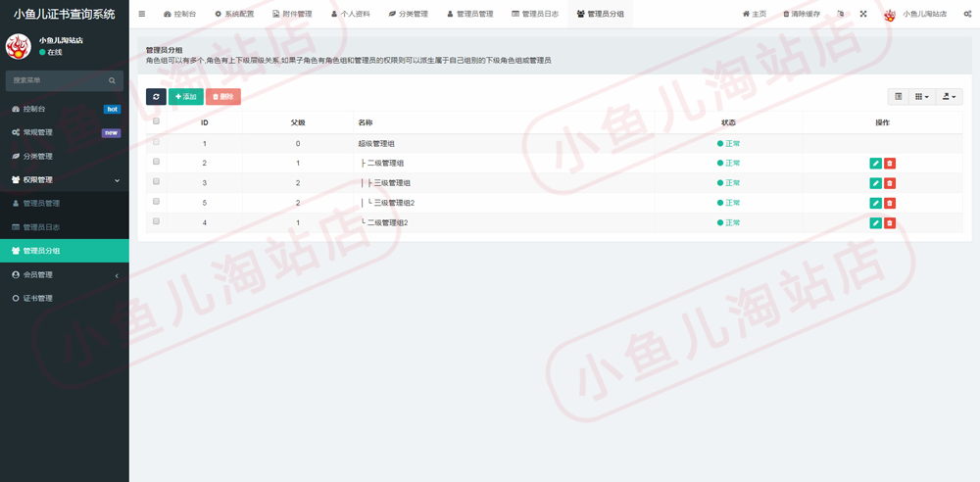Click the new badge next to 常规管理

[112, 133]
